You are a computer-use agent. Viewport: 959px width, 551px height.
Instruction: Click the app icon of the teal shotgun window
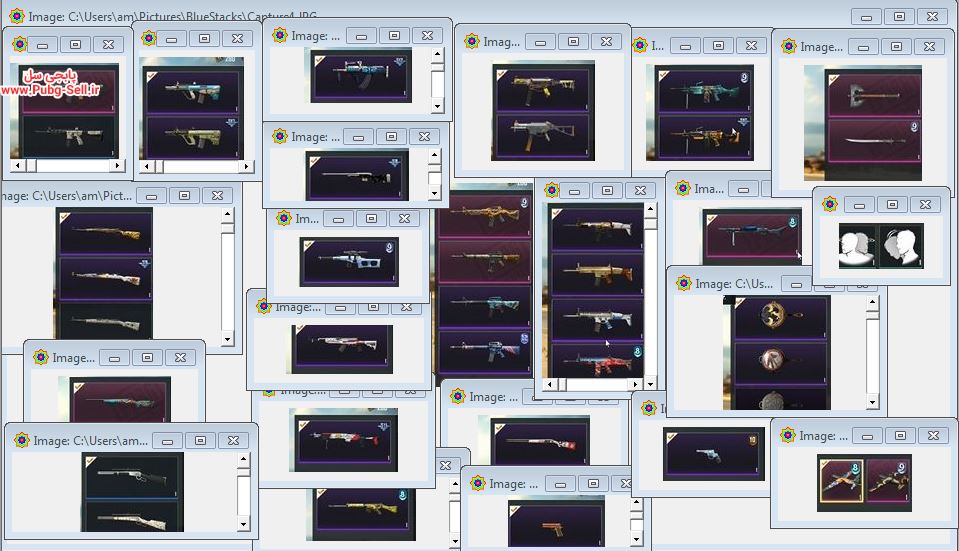(41, 357)
